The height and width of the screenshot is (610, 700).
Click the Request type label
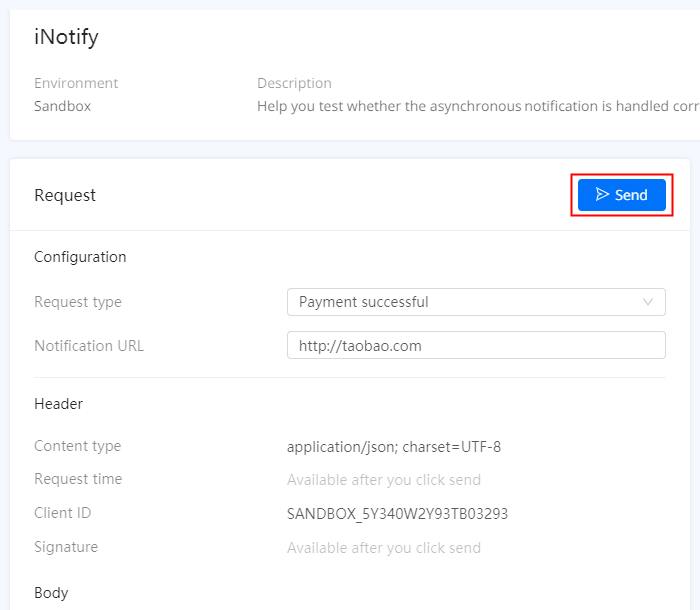[x=78, y=302]
